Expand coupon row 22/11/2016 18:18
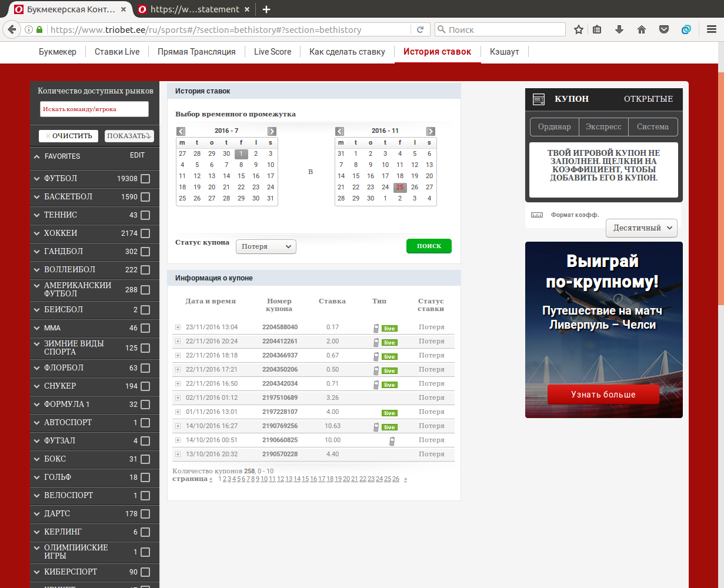724x588 pixels. tap(178, 356)
